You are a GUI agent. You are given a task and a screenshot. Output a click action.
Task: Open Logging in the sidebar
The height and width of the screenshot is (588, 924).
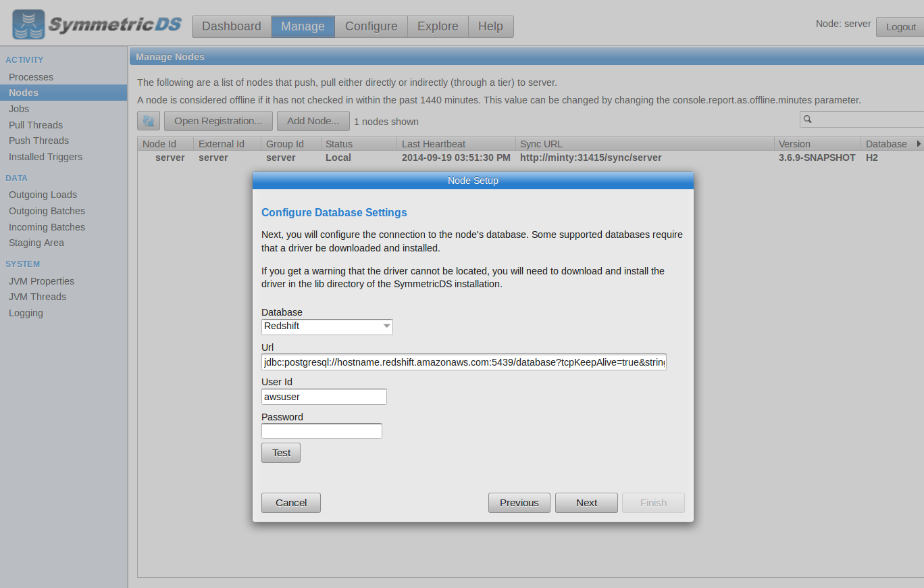point(26,313)
